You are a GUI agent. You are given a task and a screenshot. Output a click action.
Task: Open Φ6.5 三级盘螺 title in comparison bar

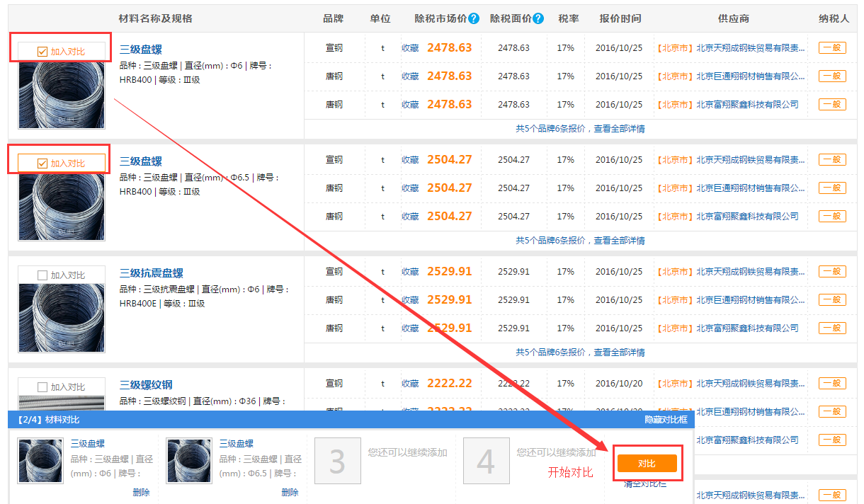pyautogui.click(x=237, y=444)
